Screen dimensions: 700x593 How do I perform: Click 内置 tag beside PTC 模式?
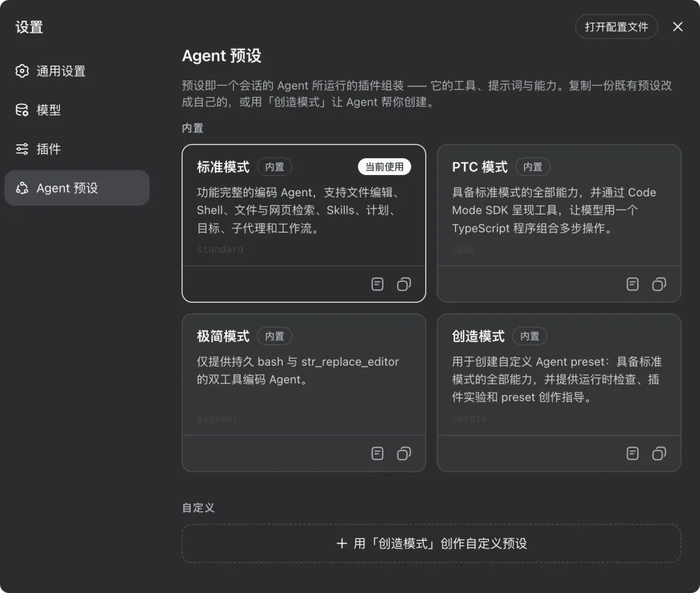(x=533, y=167)
